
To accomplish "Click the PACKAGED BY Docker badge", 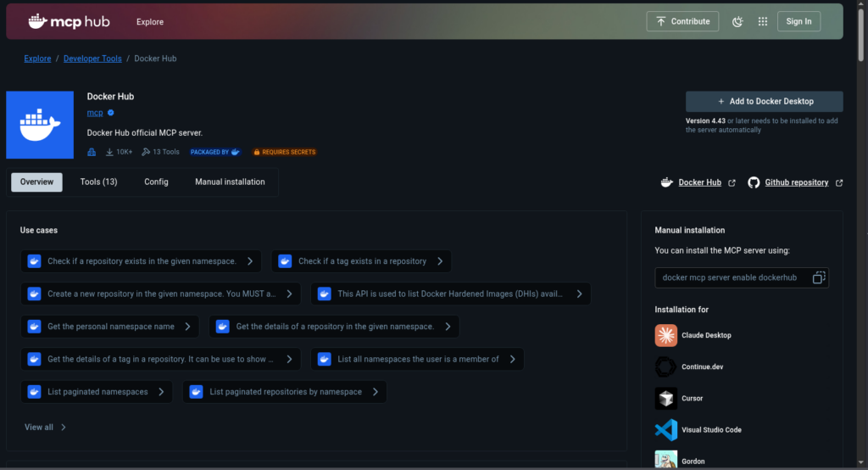I will 214,152.
